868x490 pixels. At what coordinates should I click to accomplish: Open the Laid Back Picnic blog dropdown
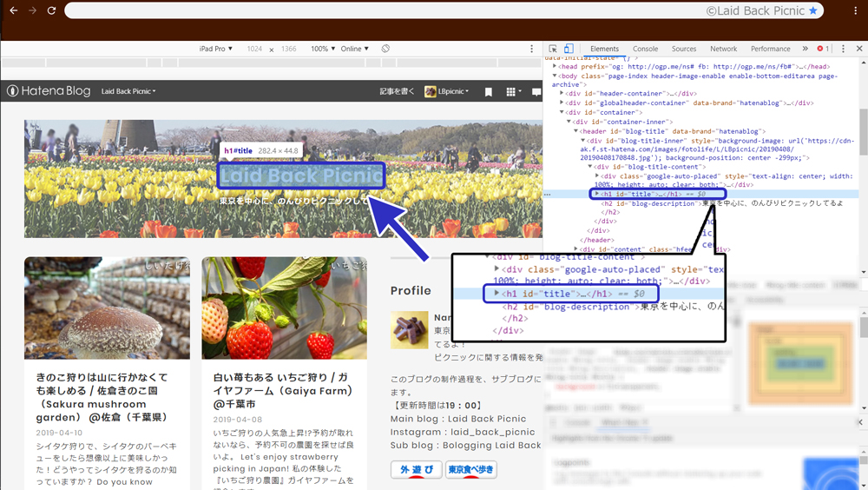click(128, 91)
